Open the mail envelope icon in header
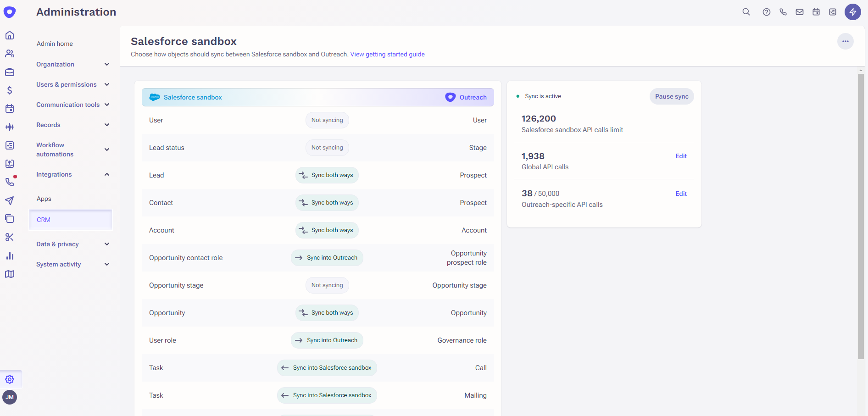Image resolution: width=868 pixels, height=416 pixels. tap(800, 12)
